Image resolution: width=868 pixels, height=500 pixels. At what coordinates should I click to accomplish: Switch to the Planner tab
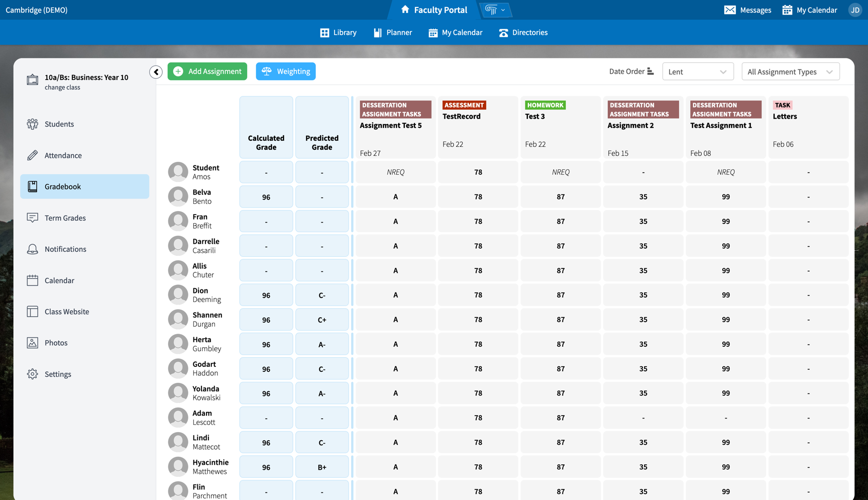click(x=392, y=32)
